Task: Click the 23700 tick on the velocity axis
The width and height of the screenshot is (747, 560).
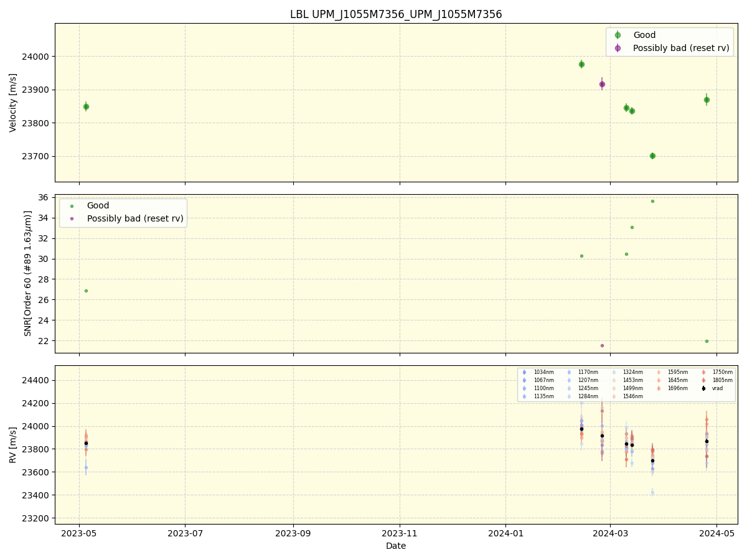Action: (37, 156)
